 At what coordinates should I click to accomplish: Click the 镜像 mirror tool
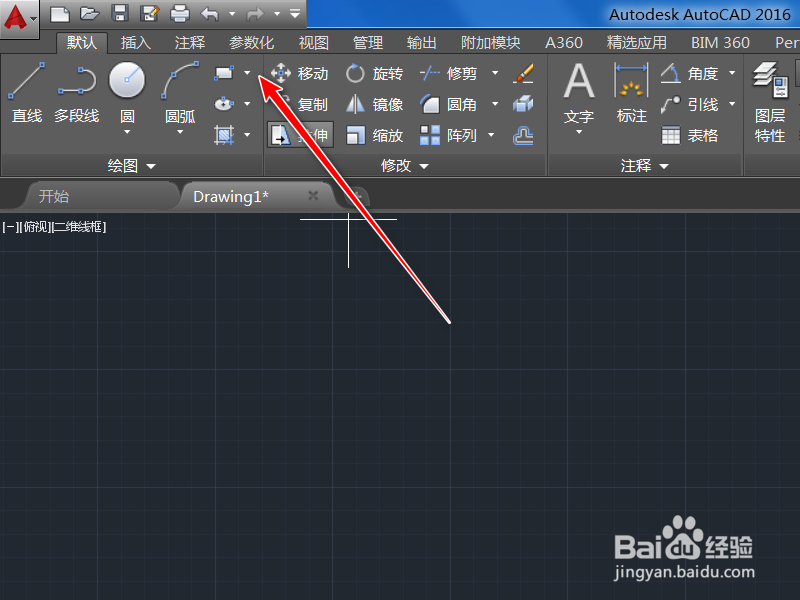(x=374, y=105)
